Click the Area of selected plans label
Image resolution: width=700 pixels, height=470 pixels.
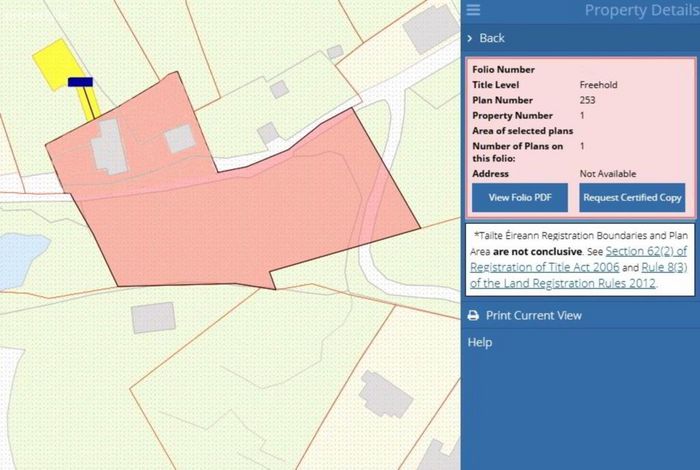(523, 131)
